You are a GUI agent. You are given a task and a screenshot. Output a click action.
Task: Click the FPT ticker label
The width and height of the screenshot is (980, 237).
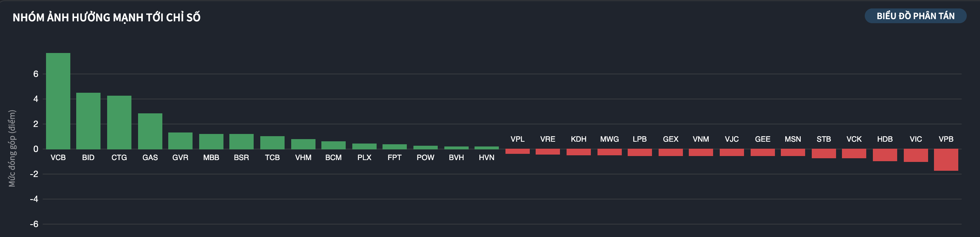tap(395, 158)
